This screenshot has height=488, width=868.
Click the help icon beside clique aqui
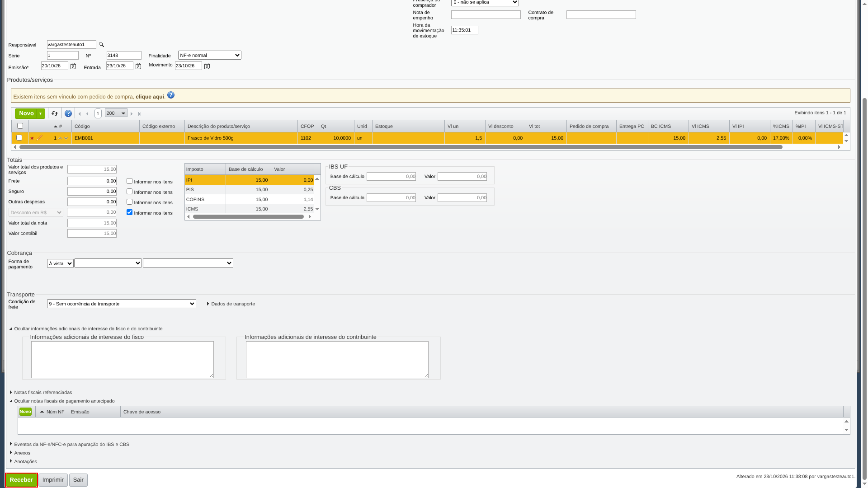coord(171,95)
